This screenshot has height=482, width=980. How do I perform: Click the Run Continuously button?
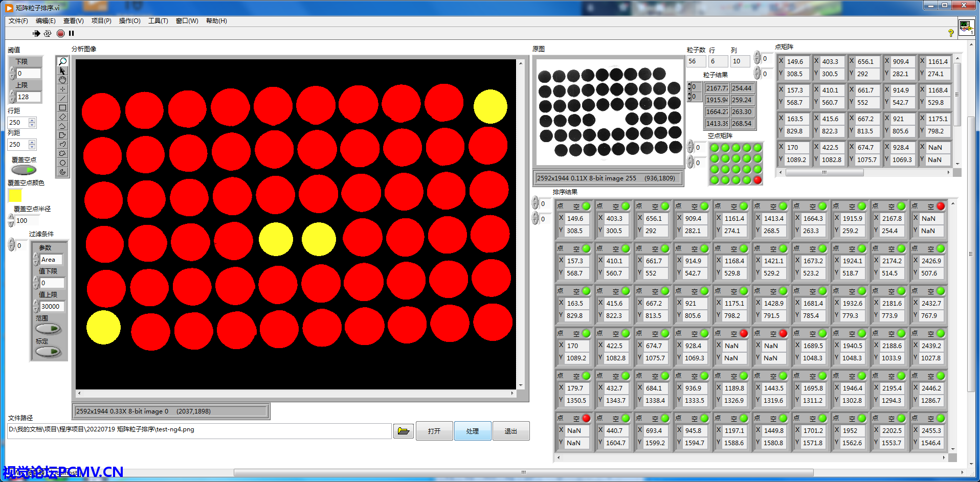48,33
